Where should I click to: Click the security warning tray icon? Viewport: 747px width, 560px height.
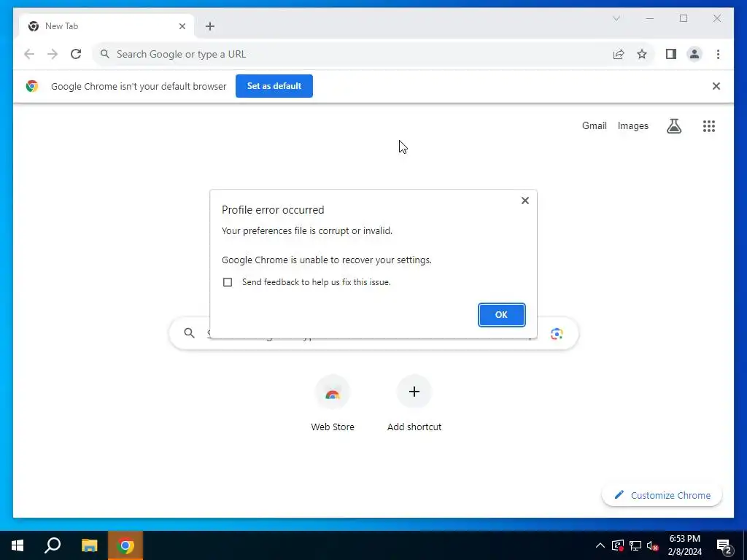[617, 545]
